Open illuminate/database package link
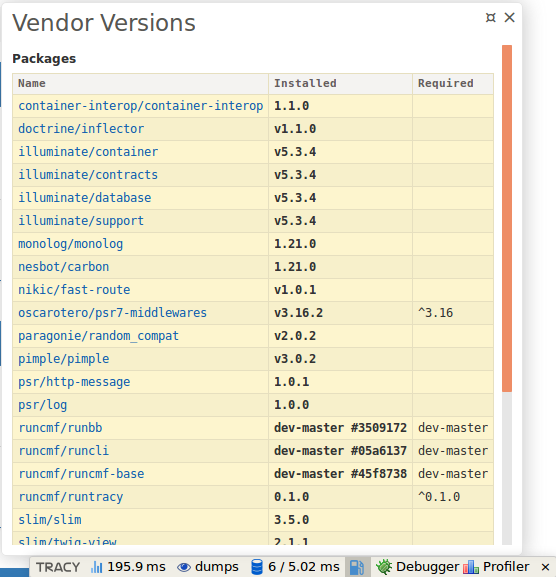Image resolution: width=556 pixels, height=577 pixels. click(x=85, y=198)
